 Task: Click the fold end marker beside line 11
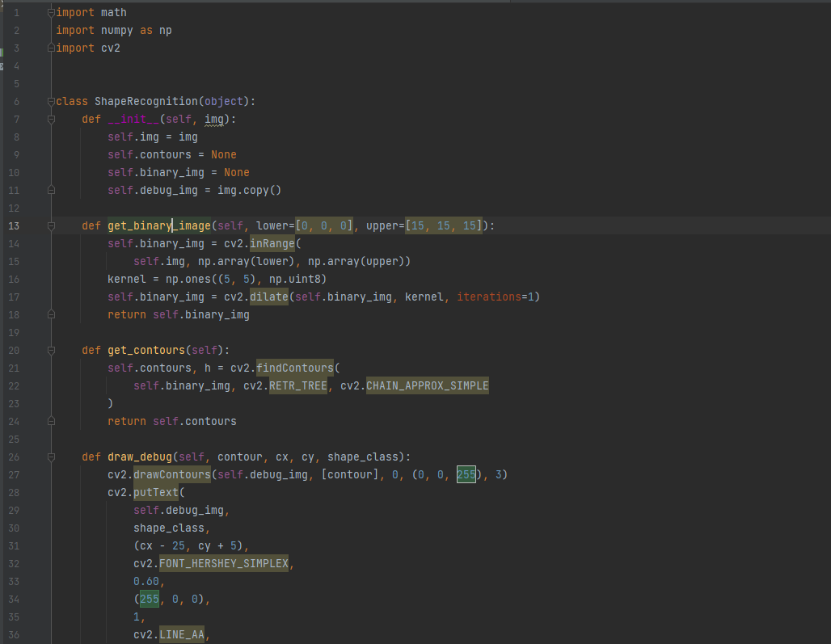[x=50, y=190]
